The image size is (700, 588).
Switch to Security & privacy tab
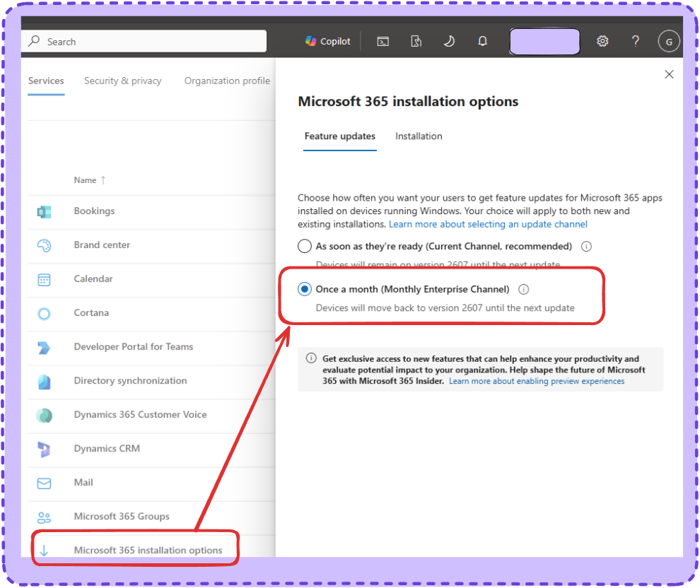(x=123, y=81)
